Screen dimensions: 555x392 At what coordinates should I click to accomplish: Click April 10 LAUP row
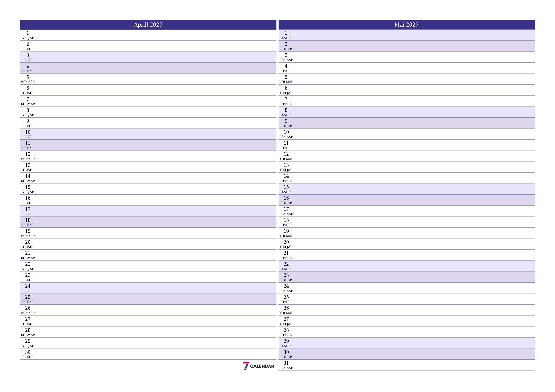tap(148, 134)
